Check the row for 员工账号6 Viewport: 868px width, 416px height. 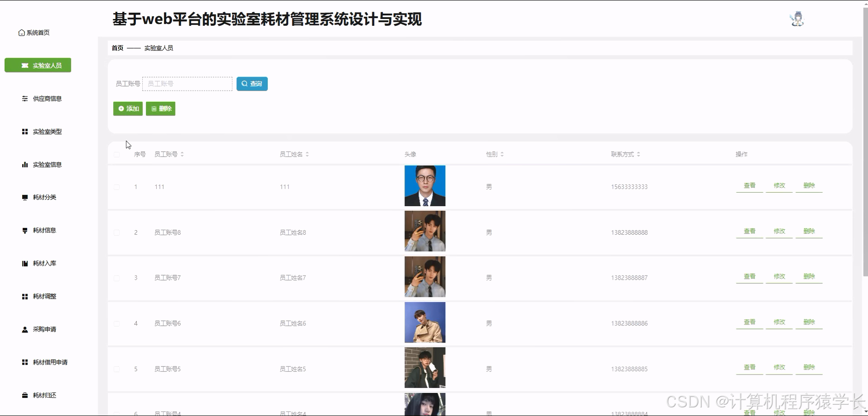click(x=116, y=324)
